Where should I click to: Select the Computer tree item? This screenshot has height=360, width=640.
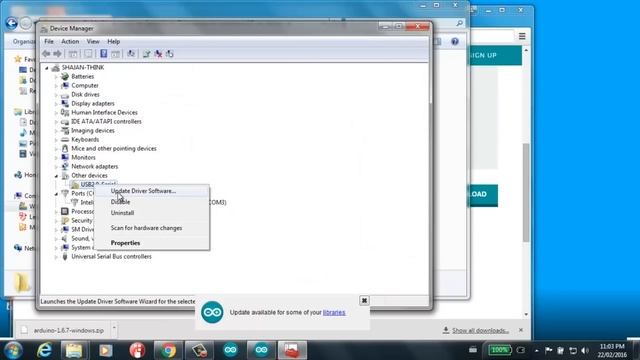pos(84,85)
